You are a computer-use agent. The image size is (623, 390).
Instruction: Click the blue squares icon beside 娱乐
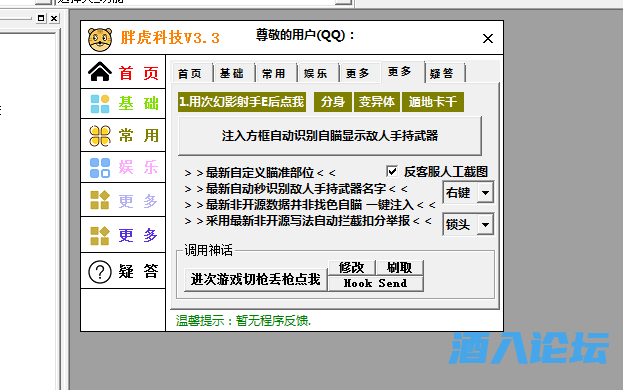click(100, 168)
